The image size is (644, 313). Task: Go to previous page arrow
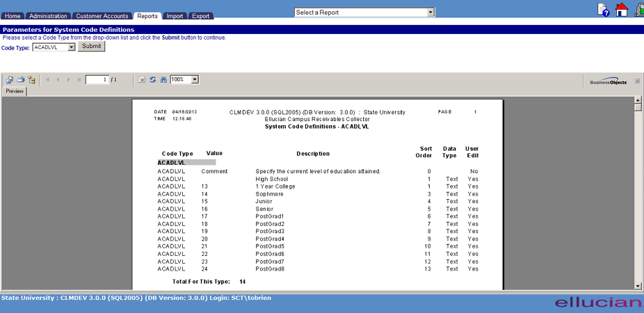tap(58, 80)
